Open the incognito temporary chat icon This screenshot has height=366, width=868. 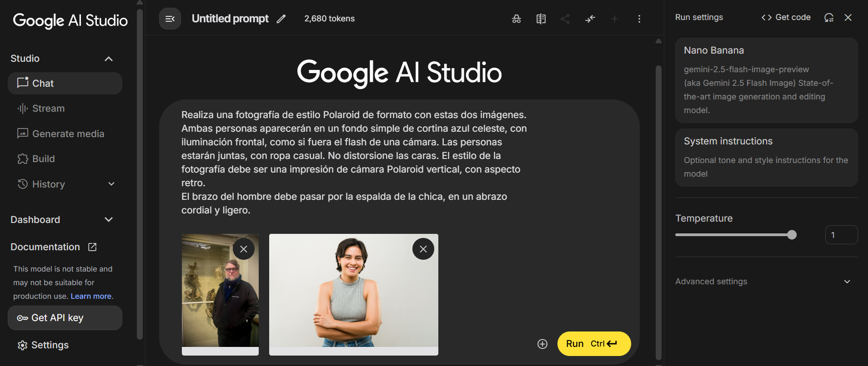click(x=517, y=19)
